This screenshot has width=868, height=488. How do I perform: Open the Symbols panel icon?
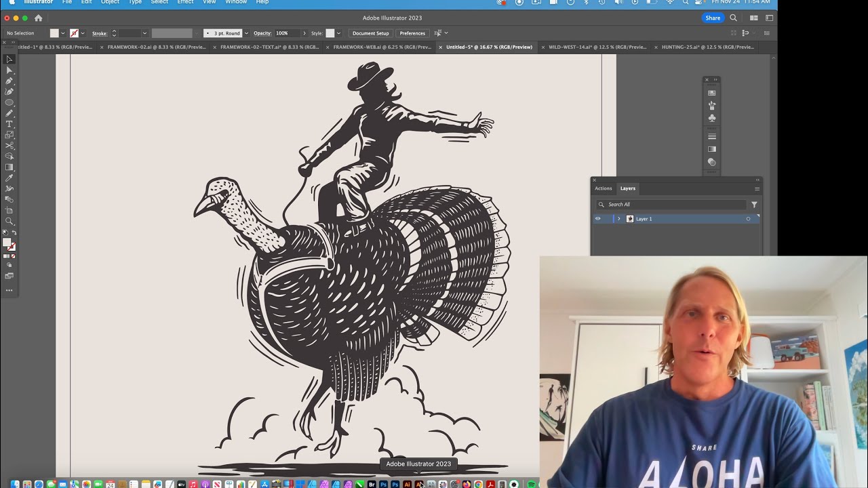tap(711, 118)
